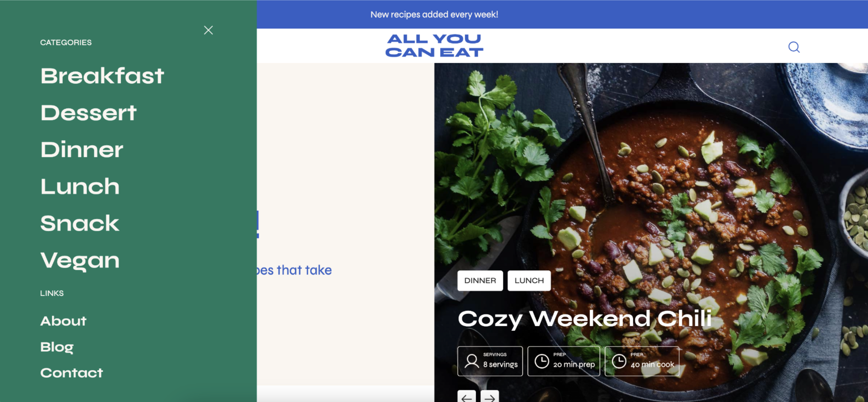Go to previous slide arrow
The image size is (868, 402).
click(467, 397)
